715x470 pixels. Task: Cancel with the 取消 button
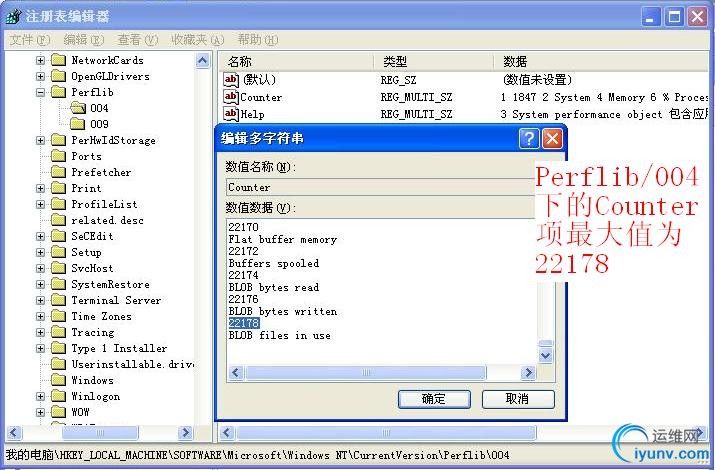tap(518, 399)
